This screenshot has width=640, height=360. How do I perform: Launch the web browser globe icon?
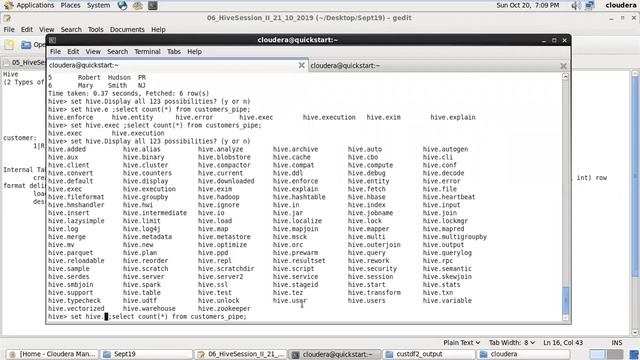pyautogui.click(x=122, y=5)
